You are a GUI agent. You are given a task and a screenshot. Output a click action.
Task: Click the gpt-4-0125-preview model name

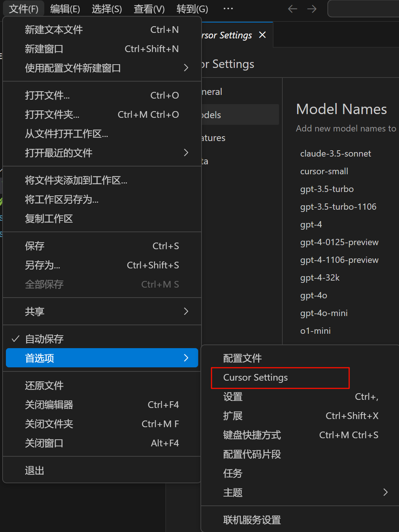(x=339, y=242)
